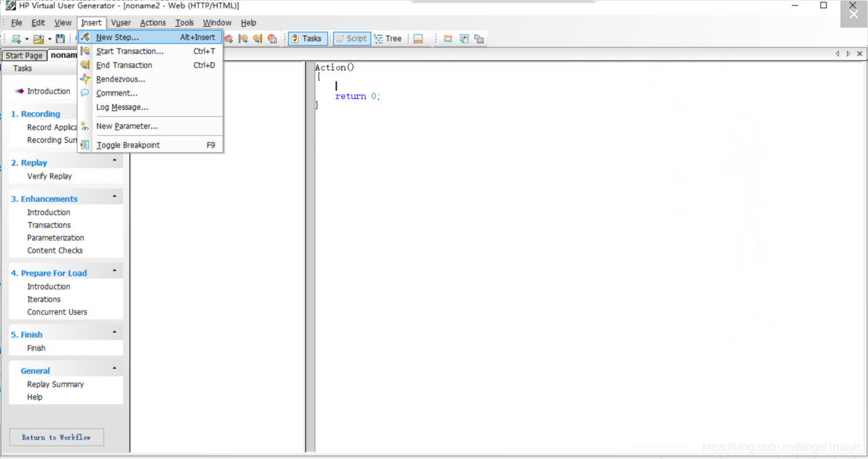Collapse the 4. Prepare For Load section
The image size is (868, 459).
(114, 271)
